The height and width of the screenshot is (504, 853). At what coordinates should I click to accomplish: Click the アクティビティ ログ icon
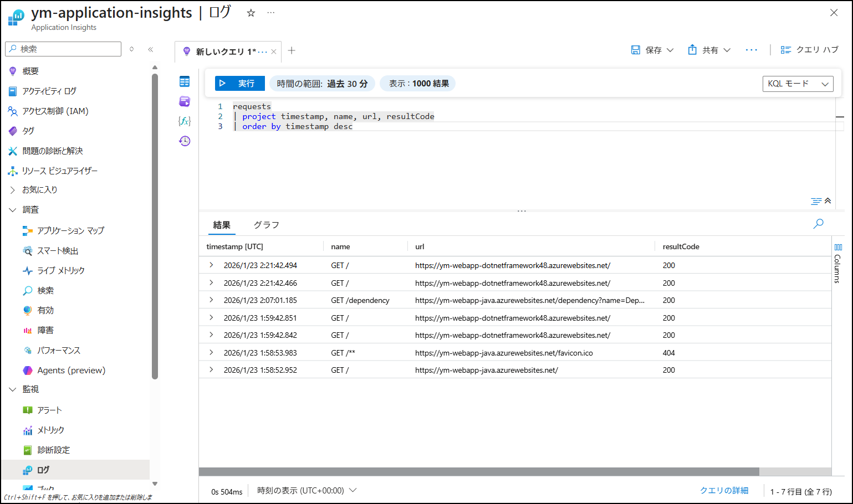pyautogui.click(x=13, y=91)
